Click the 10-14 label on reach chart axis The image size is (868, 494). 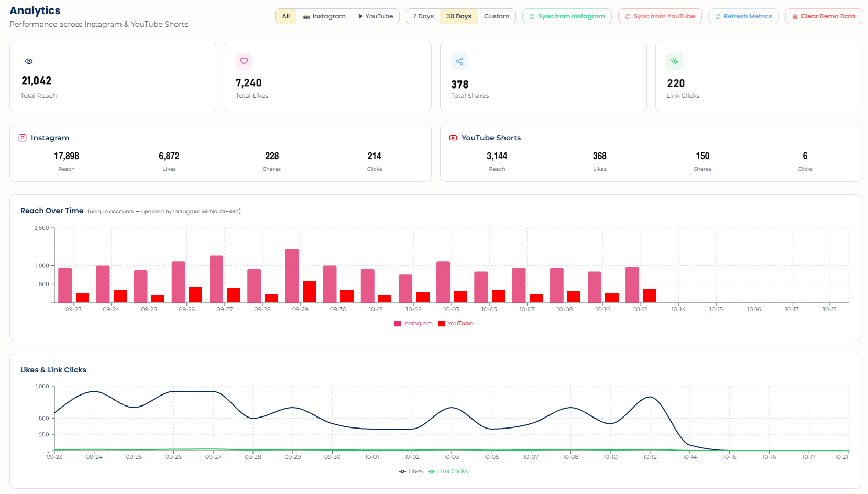(x=678, y=309)
